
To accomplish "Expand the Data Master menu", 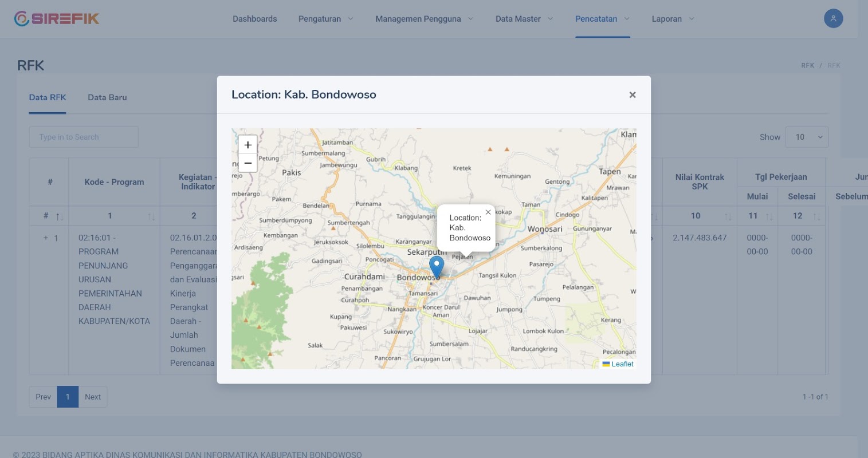I will (524, 19).
